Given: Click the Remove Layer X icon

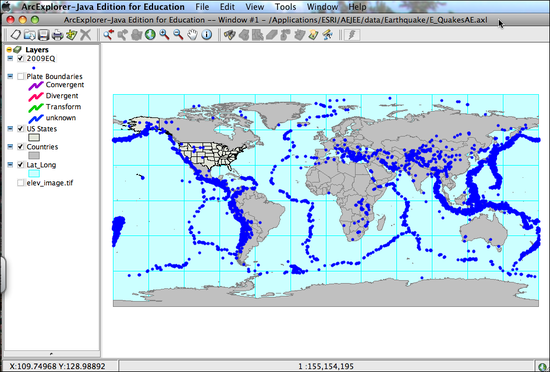Looking at the screenshot, I should (x=86, y=35).
